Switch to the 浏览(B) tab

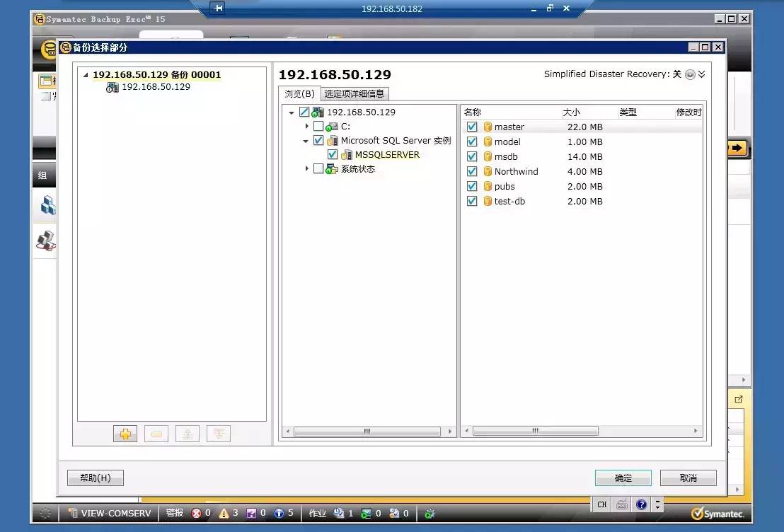[x=299, y=93]
